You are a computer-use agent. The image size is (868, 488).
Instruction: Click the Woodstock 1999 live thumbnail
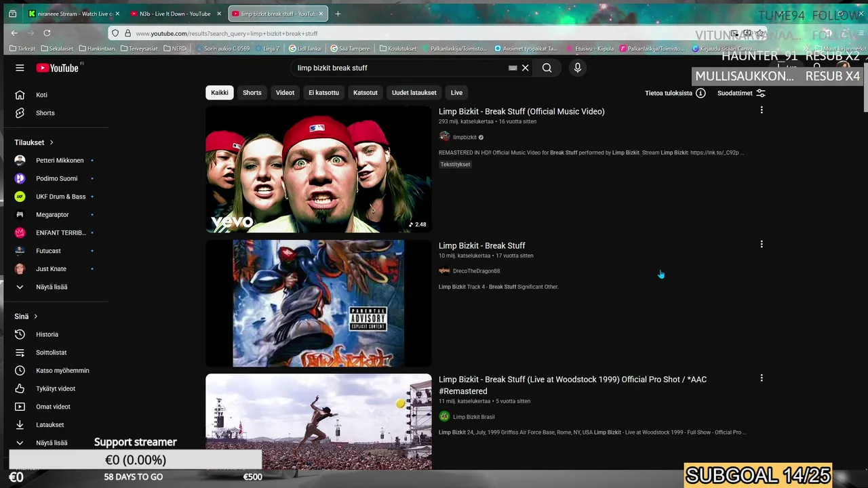coord(319,422)
